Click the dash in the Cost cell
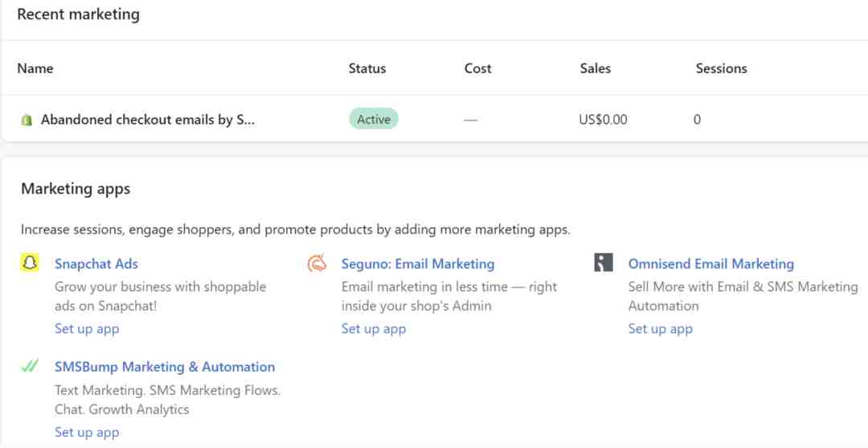 point(470,120)
